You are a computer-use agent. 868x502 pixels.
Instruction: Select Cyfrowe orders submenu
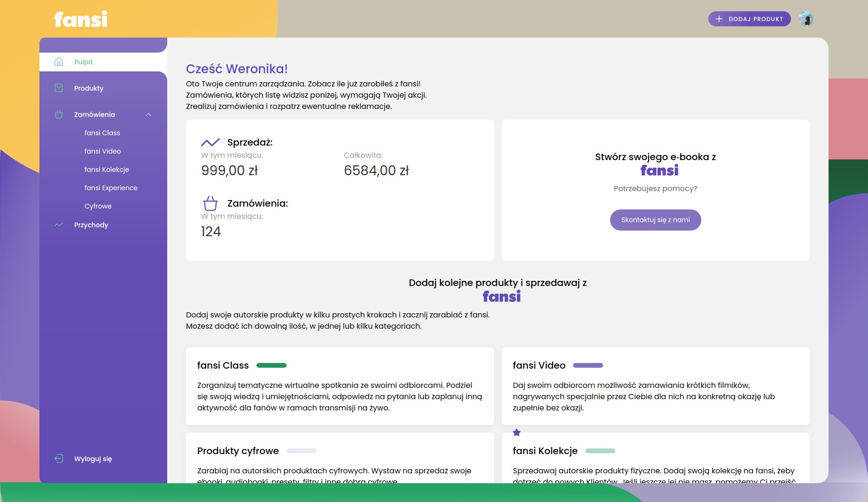[98, 206]
